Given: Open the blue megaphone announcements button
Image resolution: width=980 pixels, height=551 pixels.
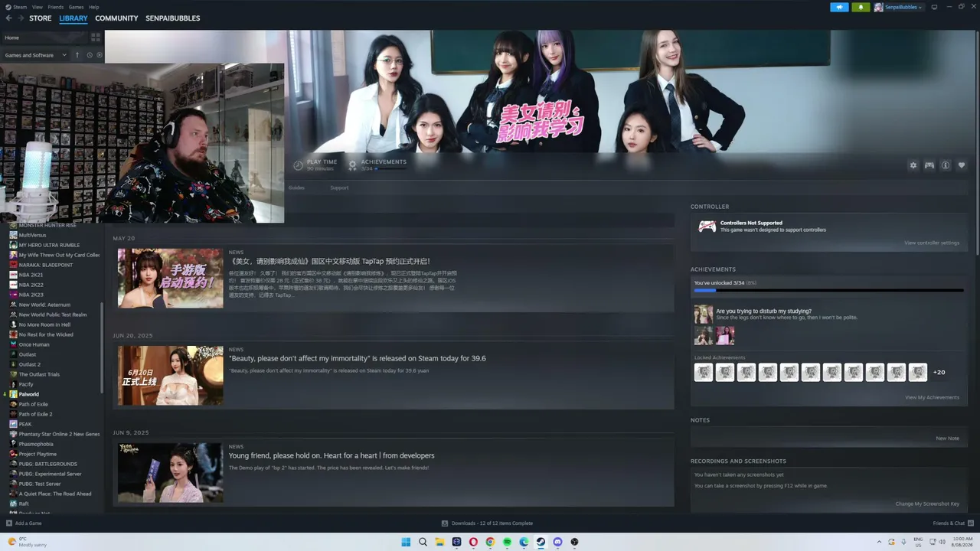Looking at the screenshot, I should click(x=840, y=7).
